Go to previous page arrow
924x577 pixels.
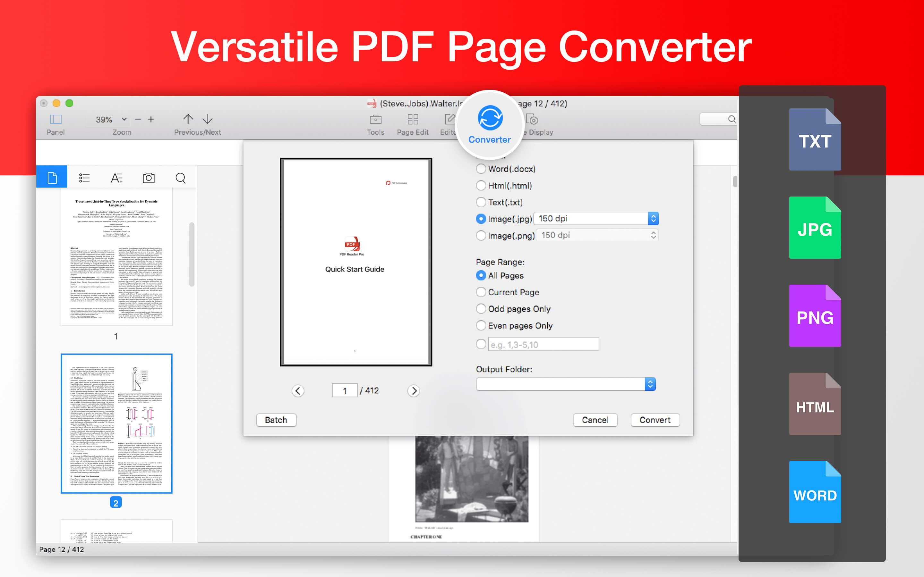(x=188, y=119)
